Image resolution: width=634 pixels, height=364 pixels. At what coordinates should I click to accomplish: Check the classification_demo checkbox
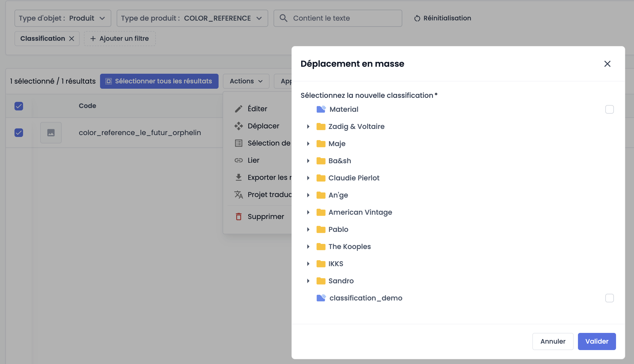pos(609,298)
